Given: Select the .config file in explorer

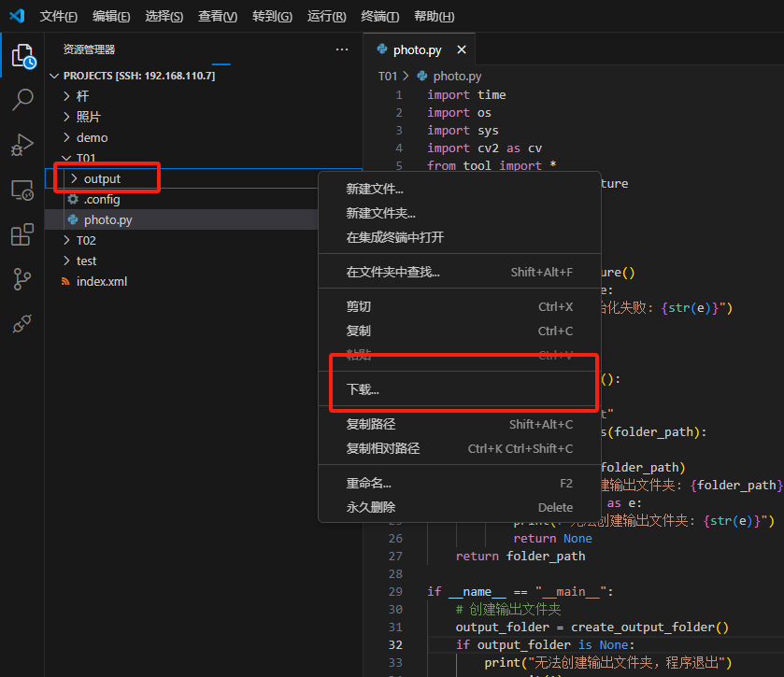Looking at the screenshot, I should pyautogui.click(x=101, y=199).
